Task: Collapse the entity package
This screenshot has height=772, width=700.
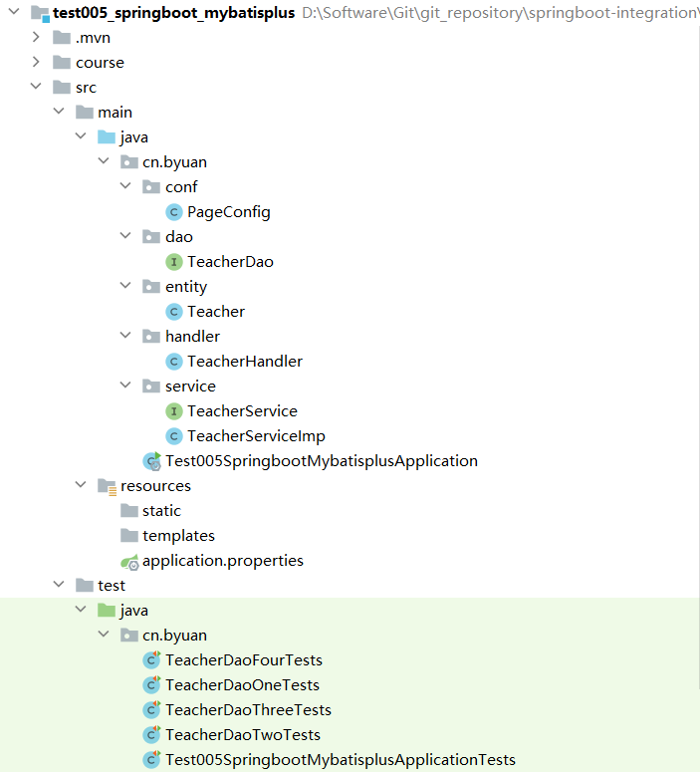Action: (x=126, y=285)
